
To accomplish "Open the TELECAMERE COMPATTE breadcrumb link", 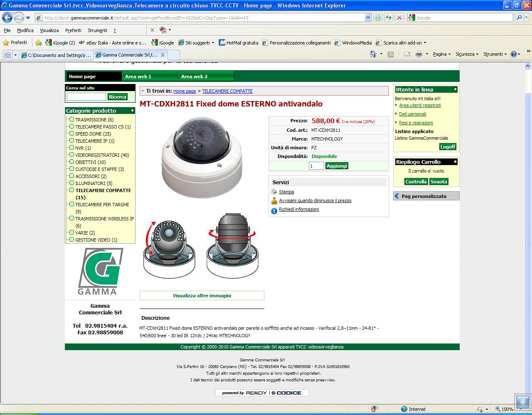I will [x=227, y=91].
